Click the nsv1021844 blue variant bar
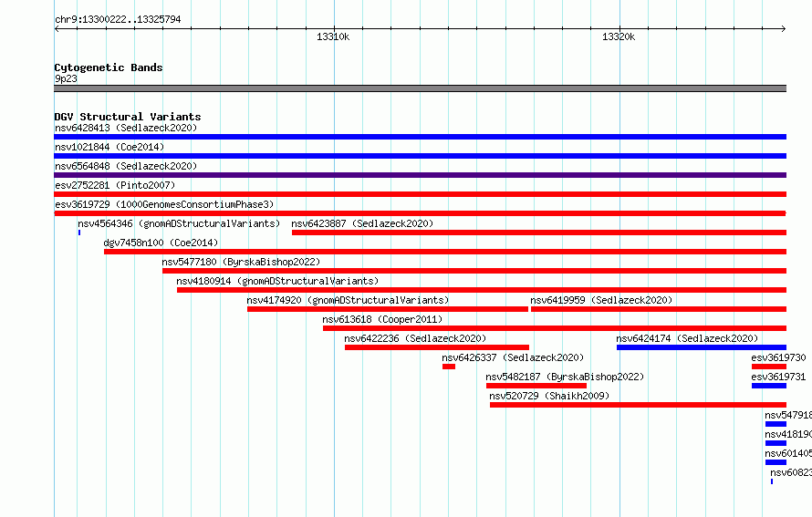Image resolution: width=812 pixels, height=517 pixels. 420,156
